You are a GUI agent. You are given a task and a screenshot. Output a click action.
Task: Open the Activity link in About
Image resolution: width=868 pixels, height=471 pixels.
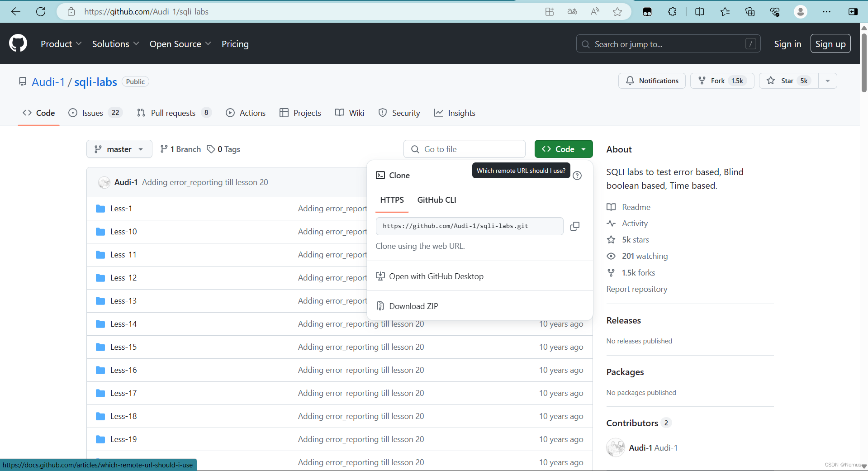pyautogui.click(x=627, y=224)
